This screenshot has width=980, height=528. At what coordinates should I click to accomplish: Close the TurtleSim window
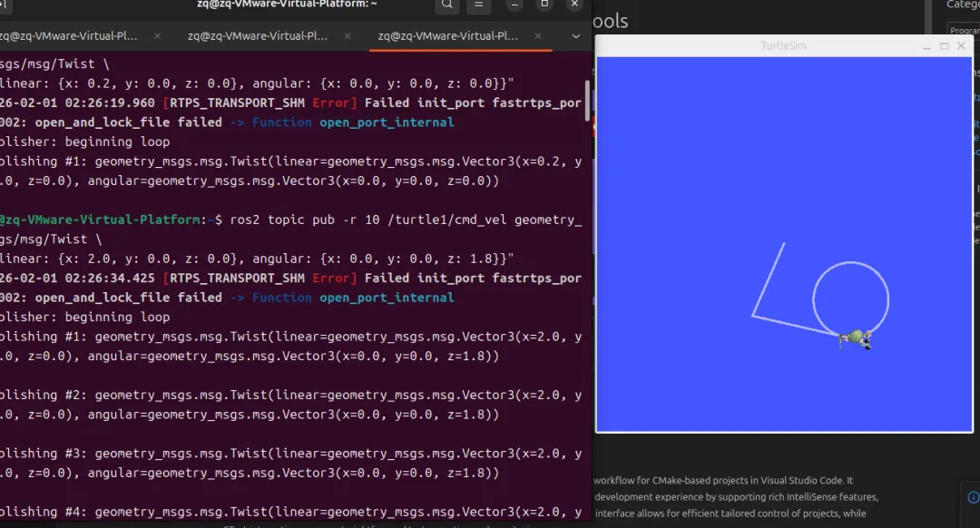961,46
